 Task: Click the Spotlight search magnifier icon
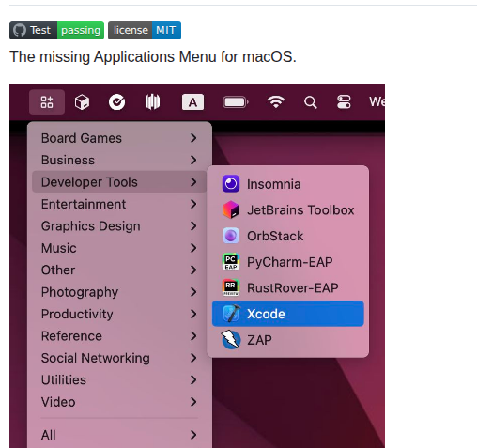click(311, 102)
